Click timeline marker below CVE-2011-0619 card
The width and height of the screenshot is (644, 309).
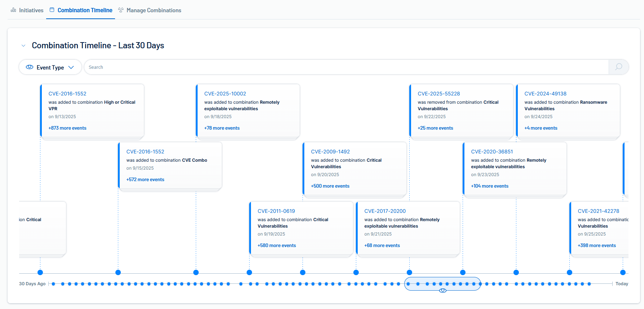tap(249, 273)
